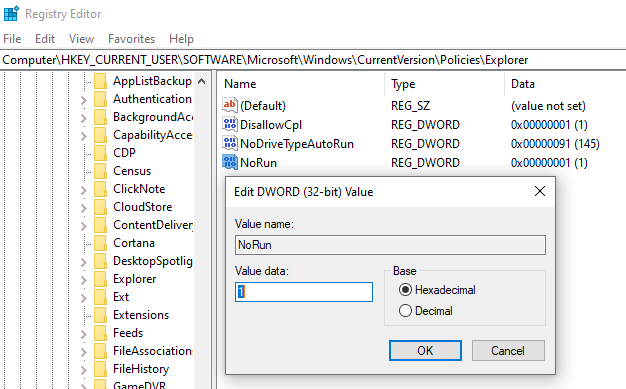This screenshot has height=389, width=626.
Task: Click the FileAssociation folder icon
Action: click(101, 351)
